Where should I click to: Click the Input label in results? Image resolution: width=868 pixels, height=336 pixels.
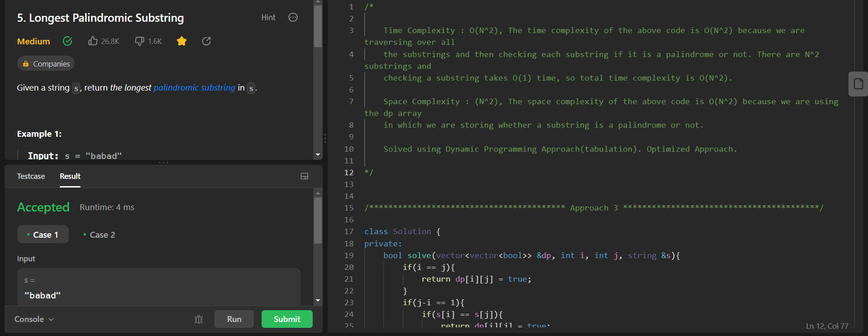[x=26, y=259]
